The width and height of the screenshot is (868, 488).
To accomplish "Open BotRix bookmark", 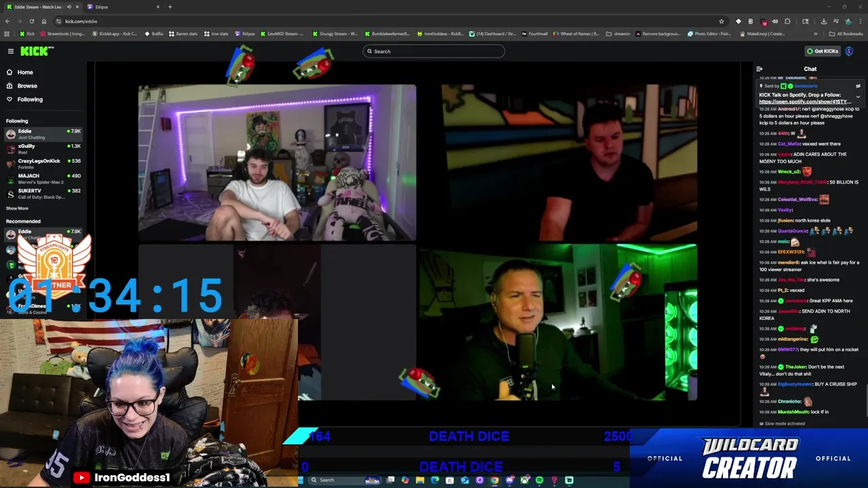I will pyautogui.click(x=153, y=34).
